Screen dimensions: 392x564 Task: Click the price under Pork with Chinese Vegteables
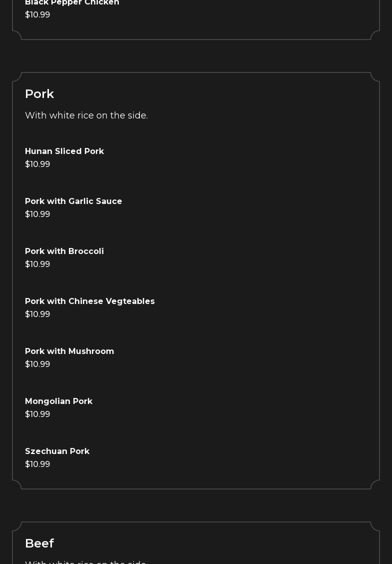(x=37, y=314)
